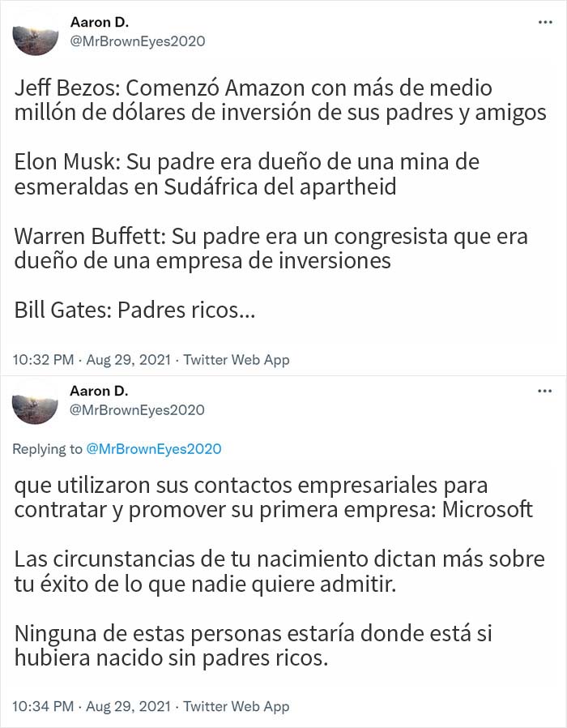Open Aaron D. name on first tweet
The width and height of the screenshot is (567, 728).
[99, 23]
